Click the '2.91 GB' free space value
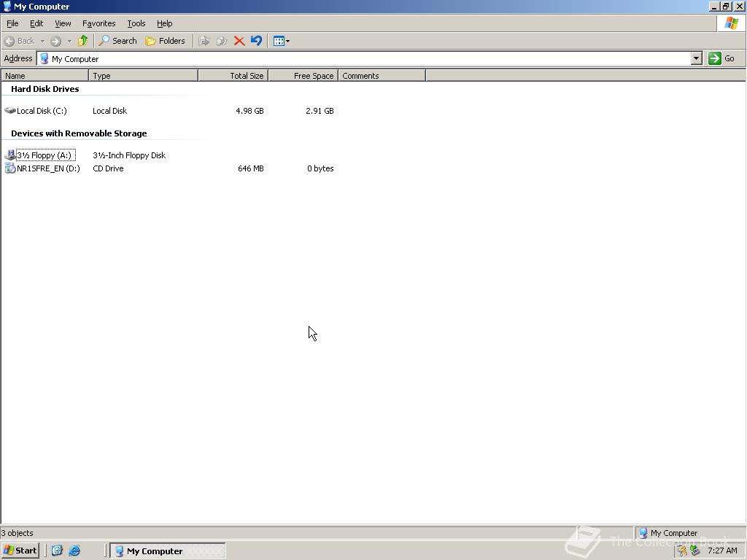Viewport: 747px width, 560px height. 320,111
